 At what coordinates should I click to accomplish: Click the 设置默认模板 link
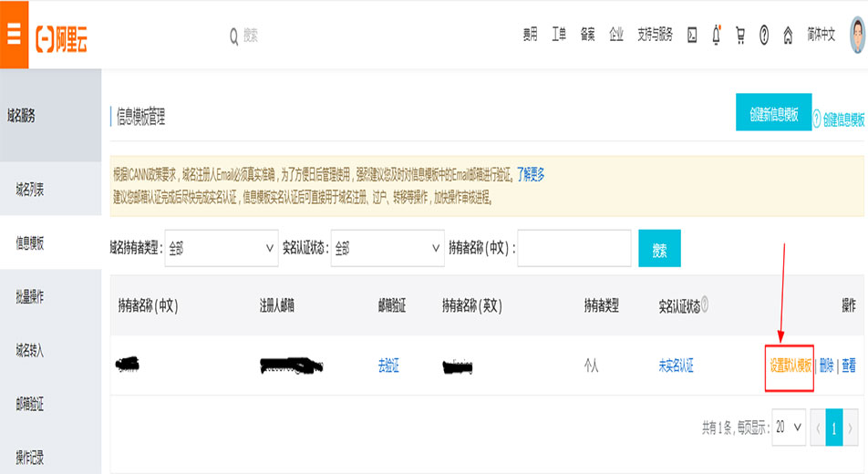(790, 366)
